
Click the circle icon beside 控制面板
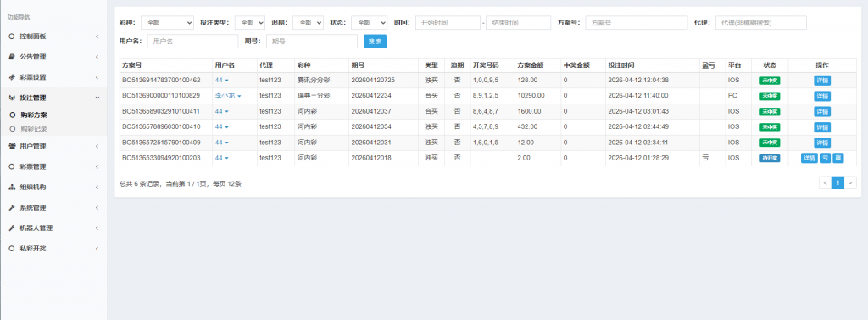12,36
